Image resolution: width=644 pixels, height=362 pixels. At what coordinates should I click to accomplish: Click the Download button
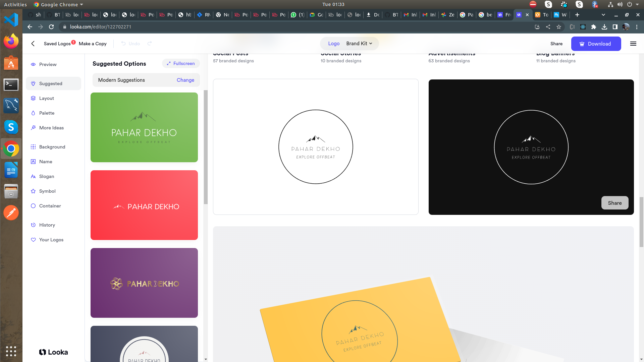tap(596, 44)
